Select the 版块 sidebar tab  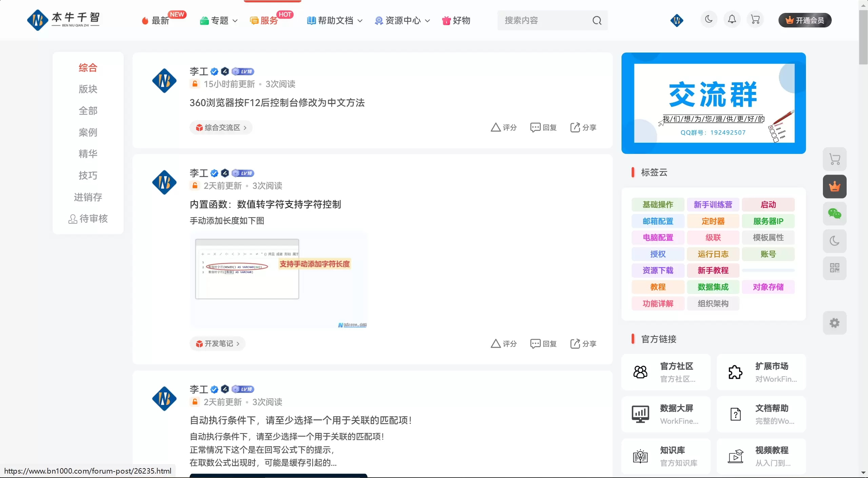click(88, 89)
